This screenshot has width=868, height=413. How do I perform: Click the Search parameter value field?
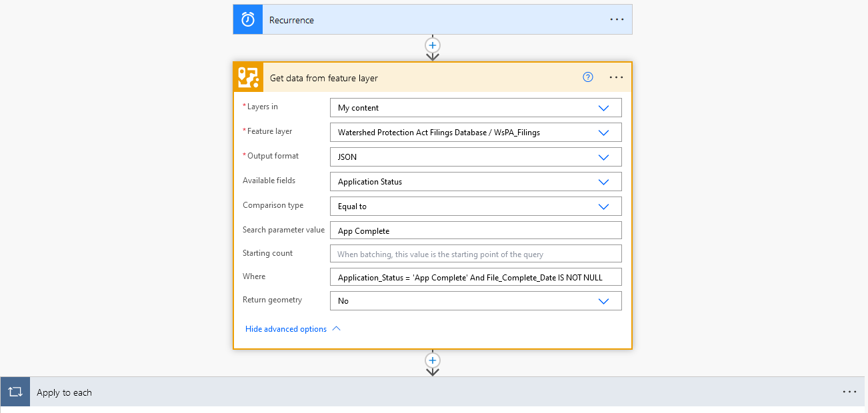tap(475, 230)
